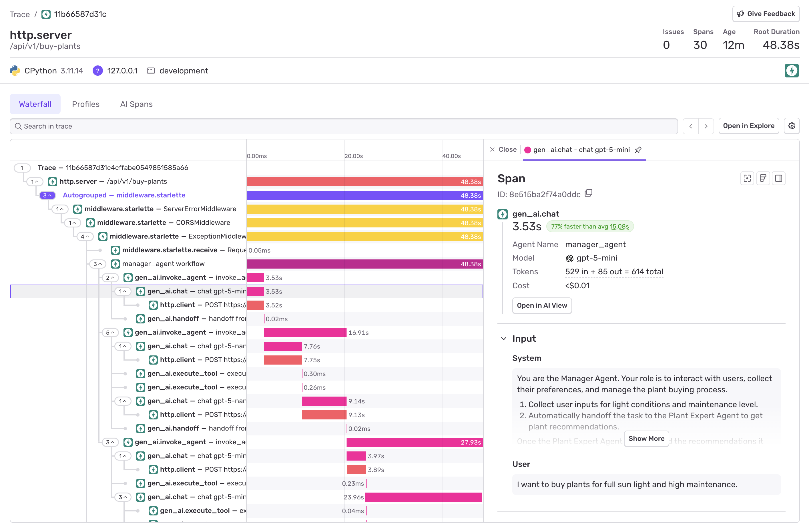Image resolution: width=809 pixels, height=532 pixels.
Task: Collapse manager_agent workflow children in the tree
Action: (97, 264)
